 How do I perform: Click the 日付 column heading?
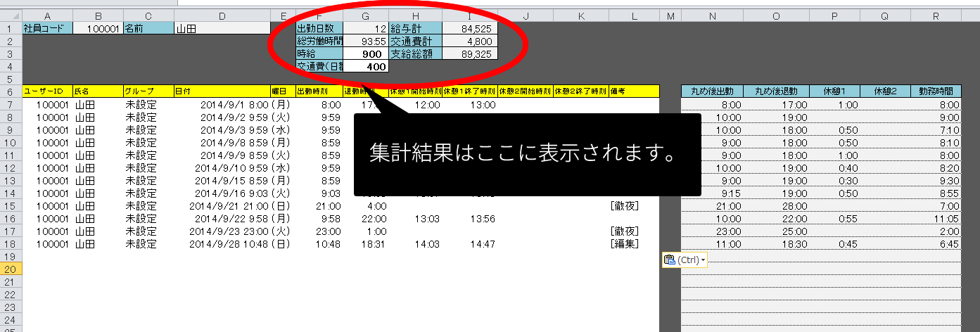(222, 91)
